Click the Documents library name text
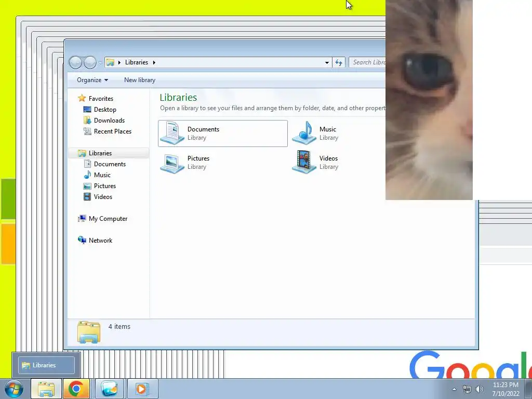The image size is (532, 399). 203,129
